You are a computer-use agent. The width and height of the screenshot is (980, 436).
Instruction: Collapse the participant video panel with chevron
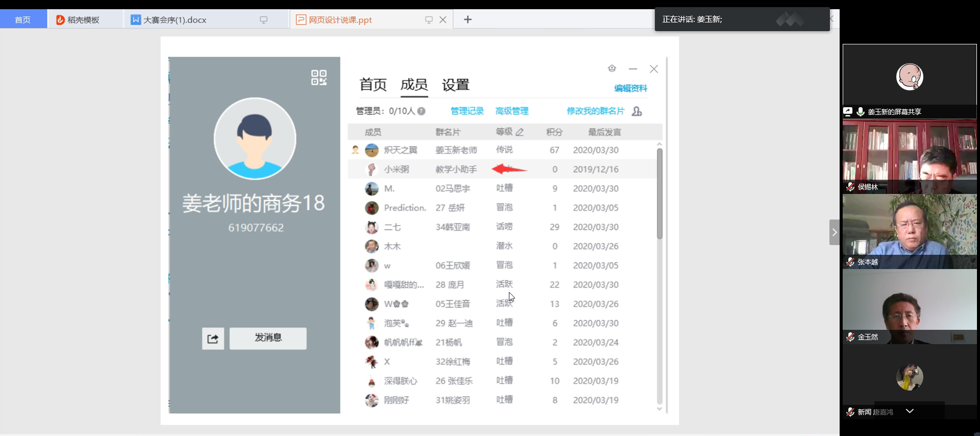[x=835, y=232]
